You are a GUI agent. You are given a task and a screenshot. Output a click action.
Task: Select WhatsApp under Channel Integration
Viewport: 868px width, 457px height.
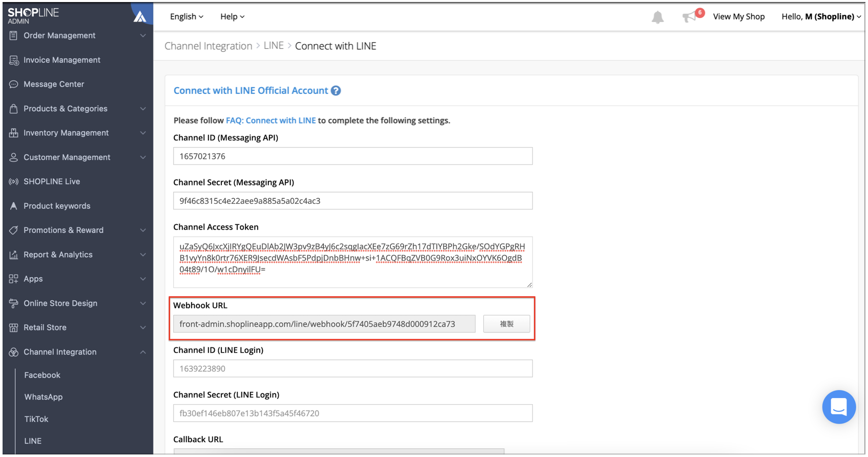(x=44, y=397)
